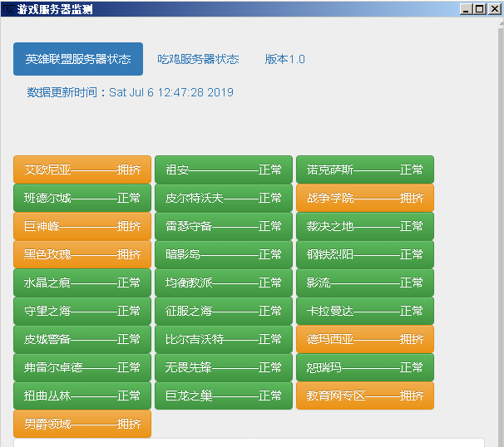
Task: Click the 诺克萨斯 server status
Action: (365, 169)
